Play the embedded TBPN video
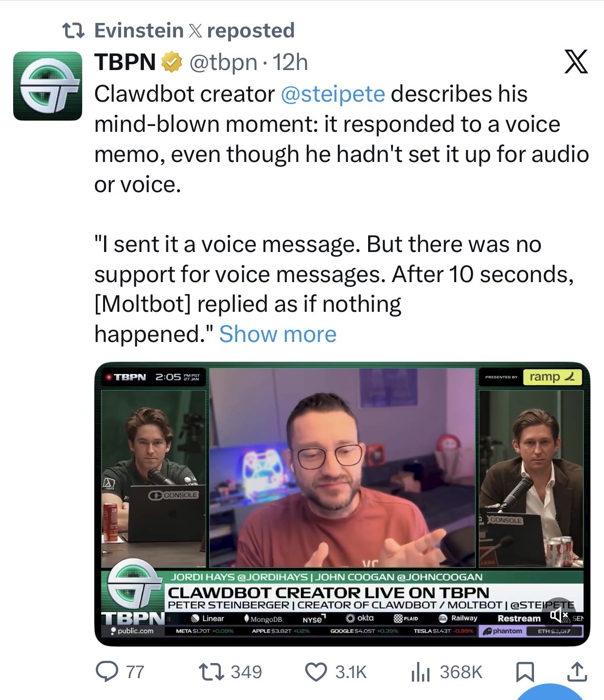The width and height of the screenshot is (604, 700). tap(342, 504)
